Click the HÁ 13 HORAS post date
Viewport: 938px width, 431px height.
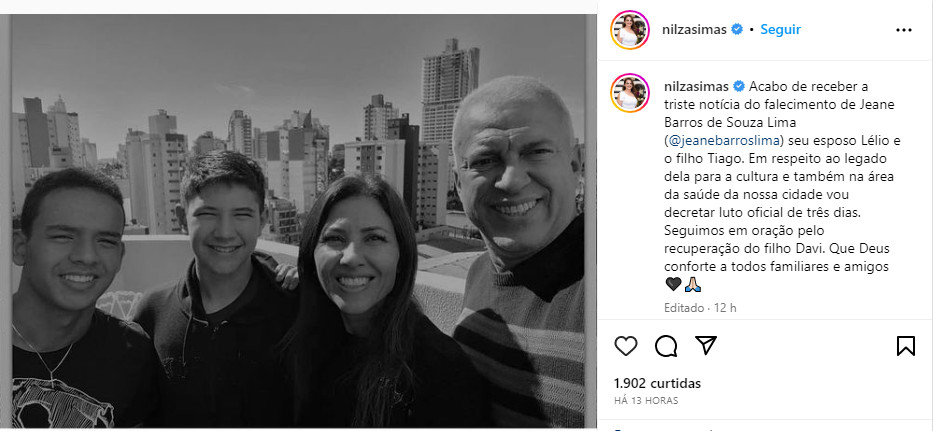[x=646, y=400]
